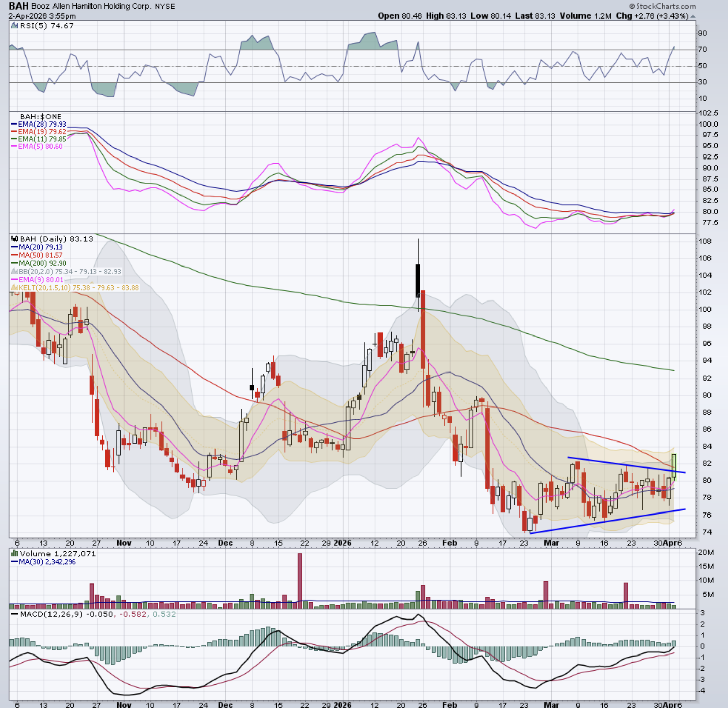This screenshot has width=728, height=708.
Task: Click the tall black January spike candle
Action: (418, 281)
